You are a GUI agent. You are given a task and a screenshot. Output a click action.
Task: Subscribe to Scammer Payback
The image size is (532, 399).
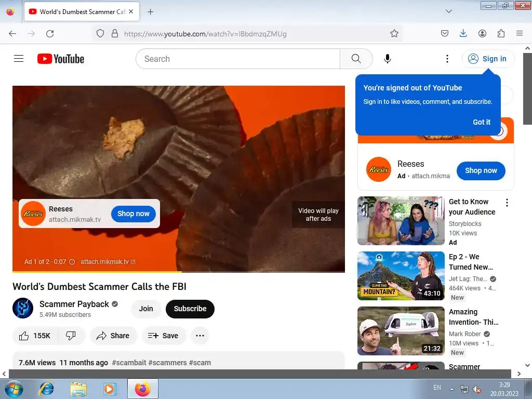click(190, 309)
